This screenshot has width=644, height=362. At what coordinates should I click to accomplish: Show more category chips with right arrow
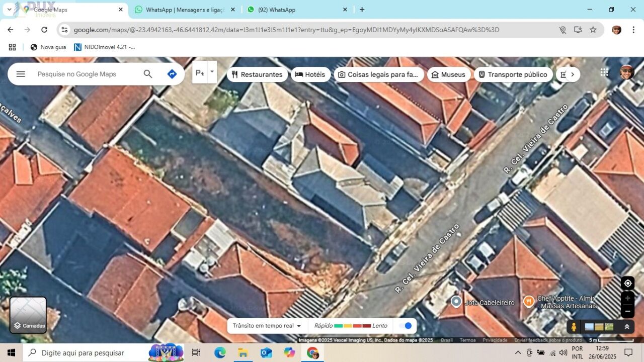[572, 74]
